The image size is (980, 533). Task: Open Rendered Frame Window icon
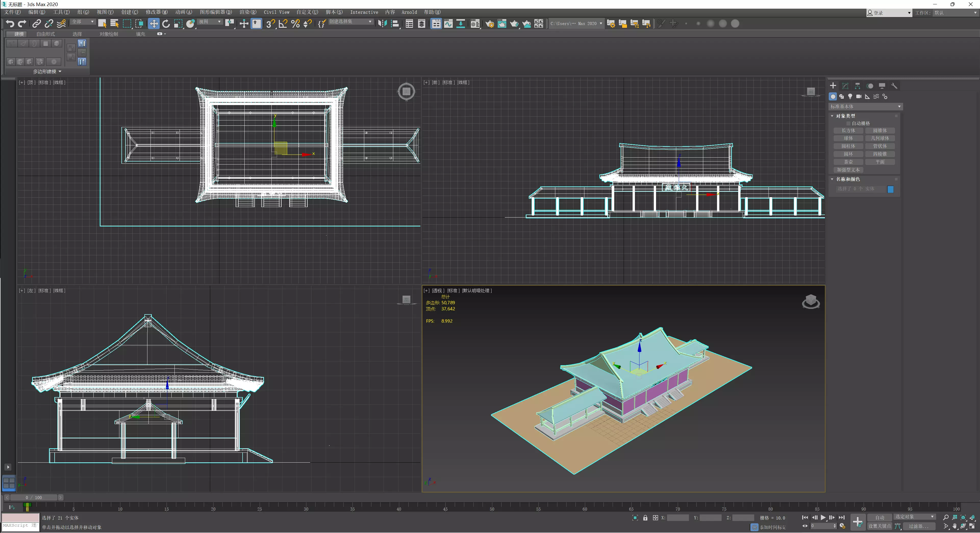502,23
